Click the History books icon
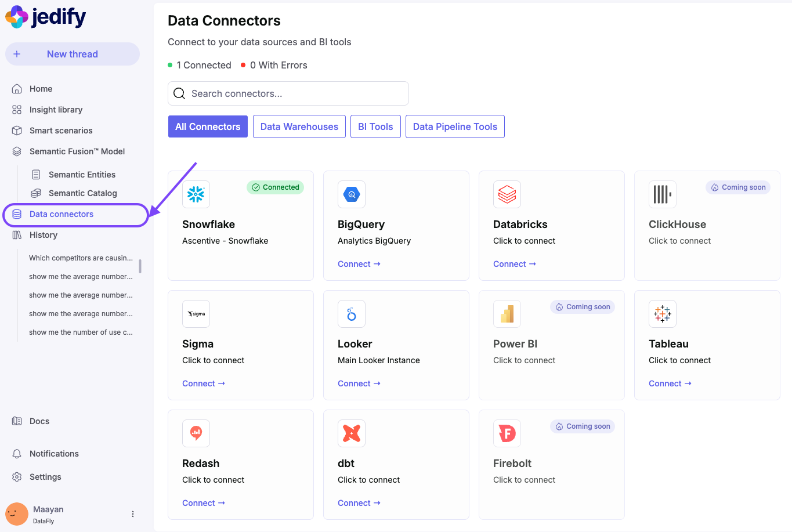 (x=17, y=235)
